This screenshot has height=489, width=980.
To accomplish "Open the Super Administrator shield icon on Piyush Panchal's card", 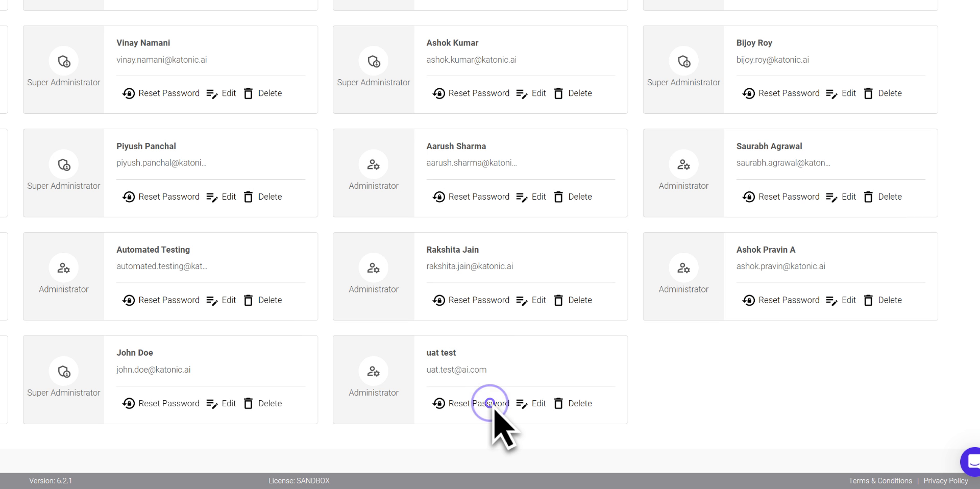I will click(x=64, y=165).
